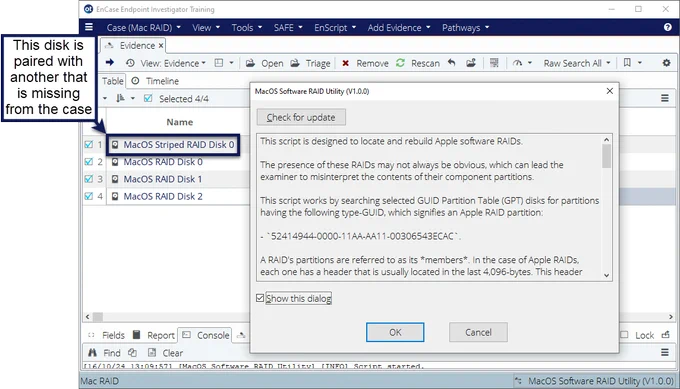Uncheck the 'Show this dialog' checkbox
Screen dimensions: 680x389
click(x=260, y=298)
